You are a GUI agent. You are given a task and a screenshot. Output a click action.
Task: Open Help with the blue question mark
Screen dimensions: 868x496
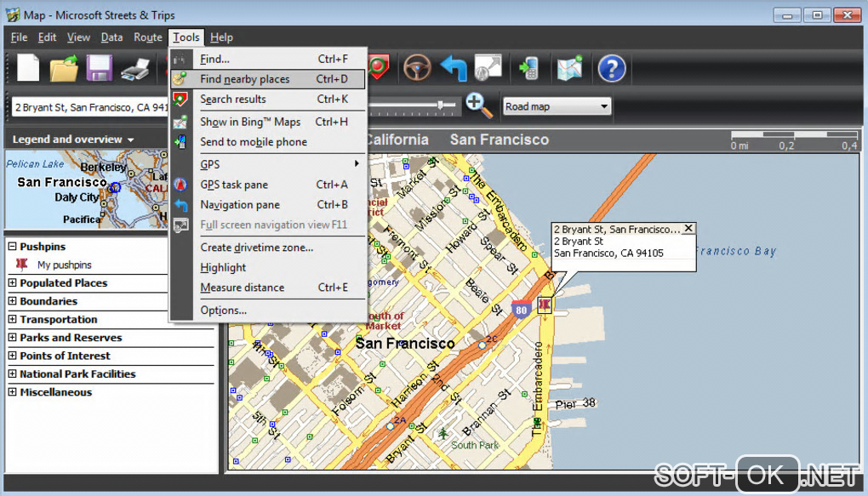612,69
